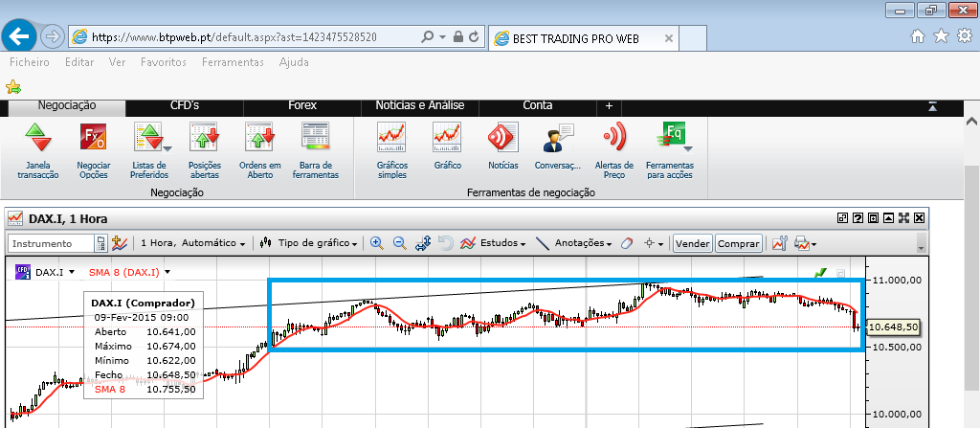Click the Comprar button

(x=738, y=243)
